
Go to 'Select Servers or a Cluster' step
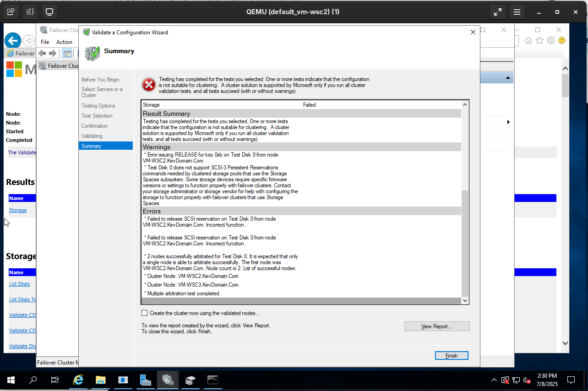click(x=102, y=92)
